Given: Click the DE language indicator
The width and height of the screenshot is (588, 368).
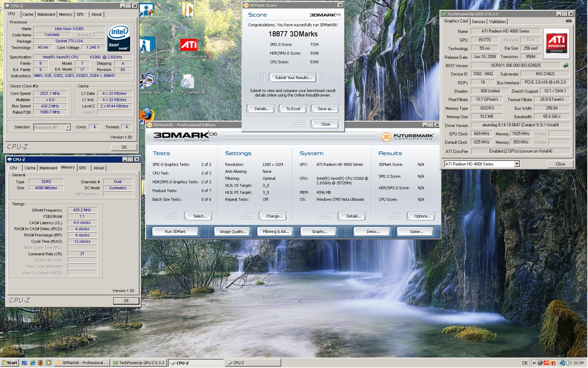Looking at the screenshot, I should [x=525, y=363].
